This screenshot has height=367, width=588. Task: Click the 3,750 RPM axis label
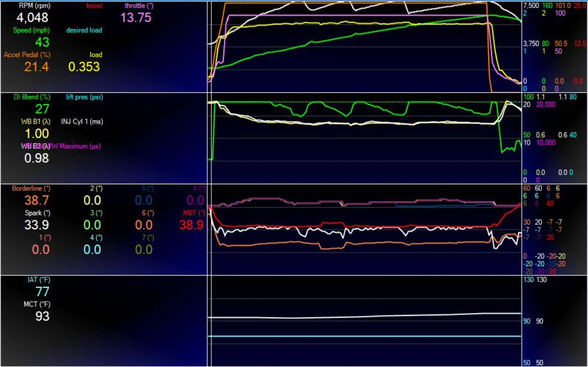click(531, 44)
